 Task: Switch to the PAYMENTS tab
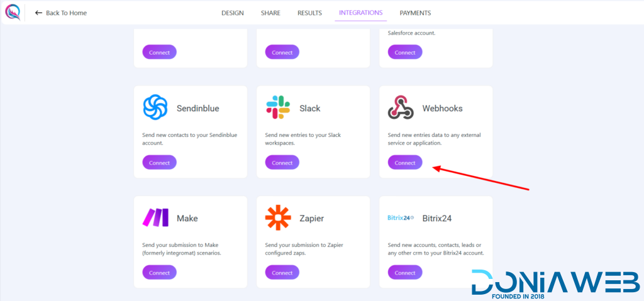(415, 13)
